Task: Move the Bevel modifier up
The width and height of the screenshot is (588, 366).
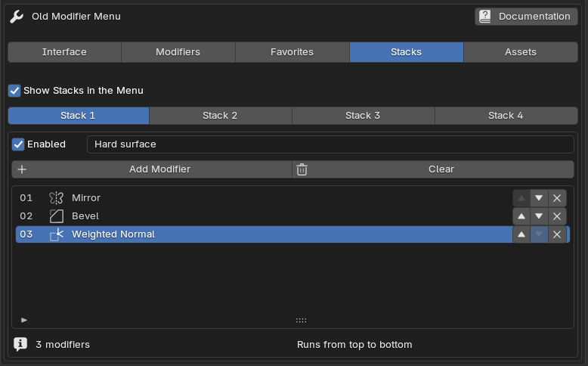Action: point(521,216)
